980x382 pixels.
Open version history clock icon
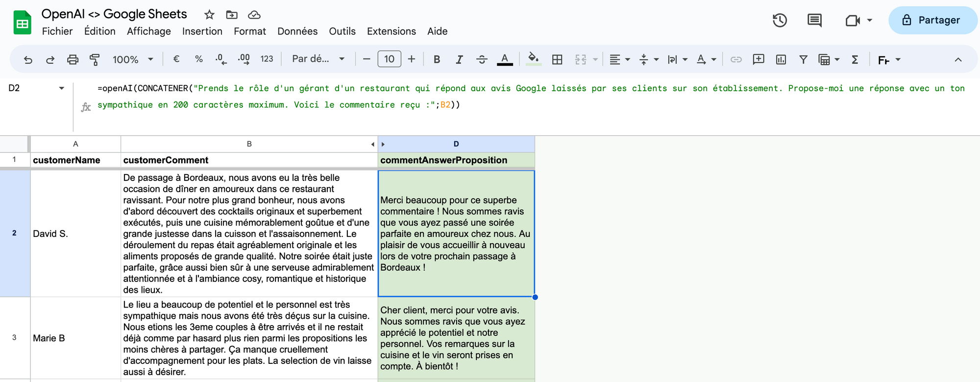click(x=780, y=21)
